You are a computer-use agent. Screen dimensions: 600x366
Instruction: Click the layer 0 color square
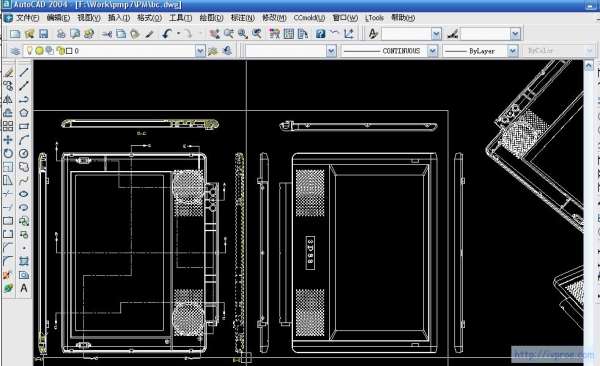coord(69,51)
